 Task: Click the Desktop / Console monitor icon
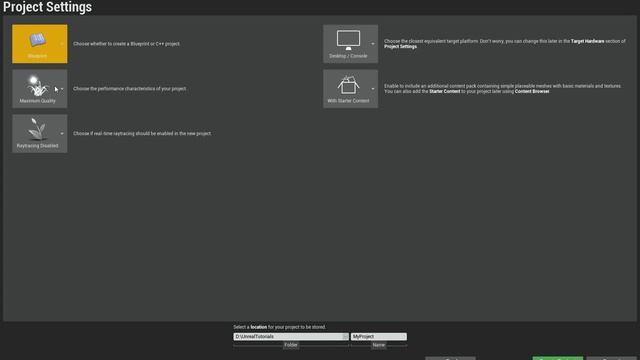click(348, 40)
